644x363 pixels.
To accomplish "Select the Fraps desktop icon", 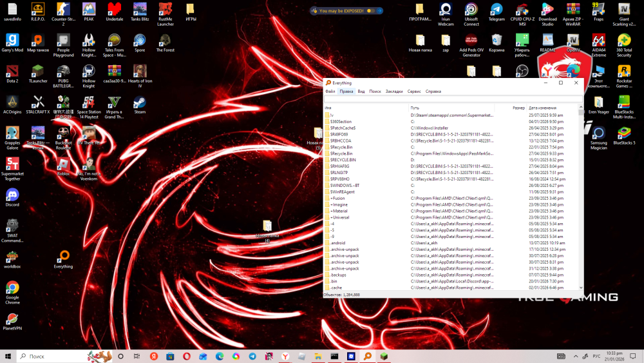I will [x=598, y=12].
